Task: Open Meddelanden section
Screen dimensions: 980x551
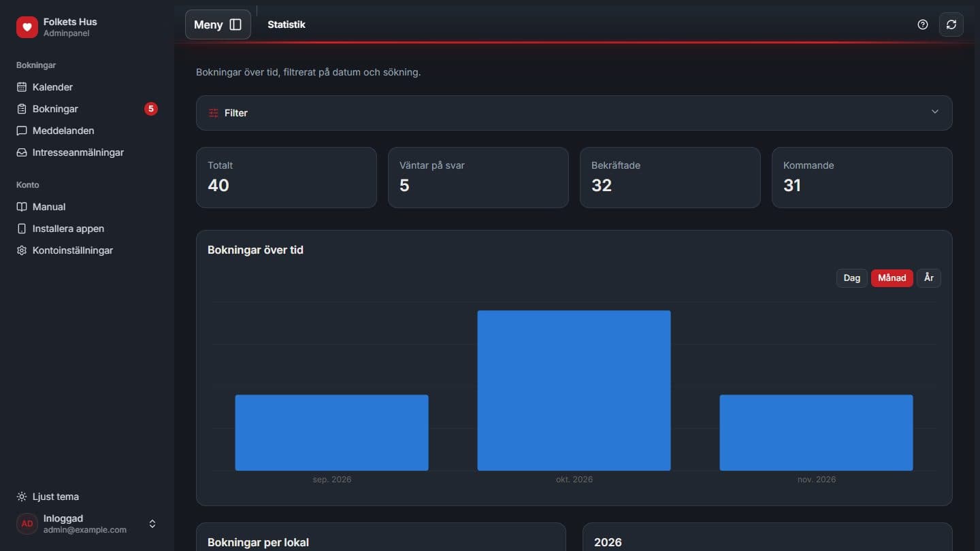Action: [87, 131]
